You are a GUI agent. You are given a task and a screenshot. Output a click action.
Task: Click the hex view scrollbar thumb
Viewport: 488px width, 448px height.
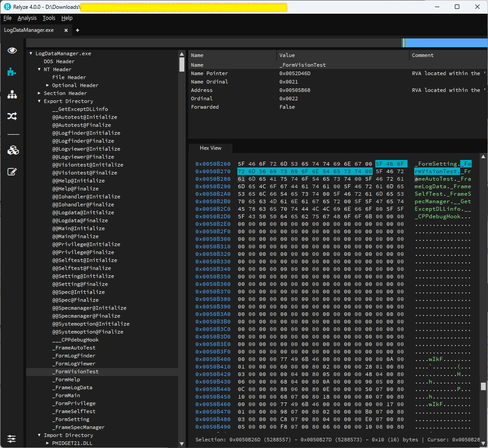(483, 386)
